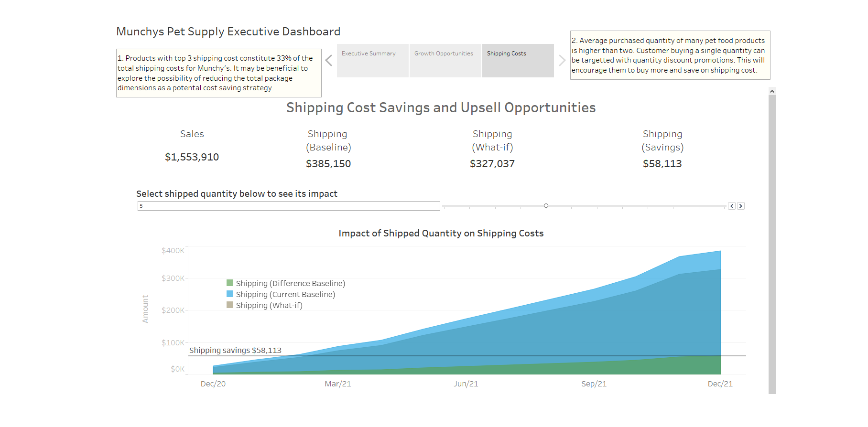Viewport: 868px width, 427px height.
Task: Click the previous story point arrow
Action: click(x=329, y=61)
